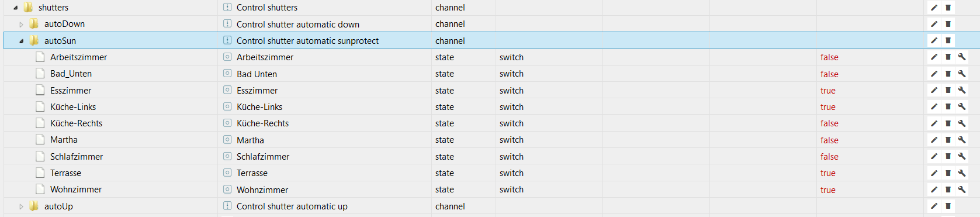This screenshot has height=217, width=980.
Task: Toggle the Schlafzimmer false value
Action: click(829, 157)
